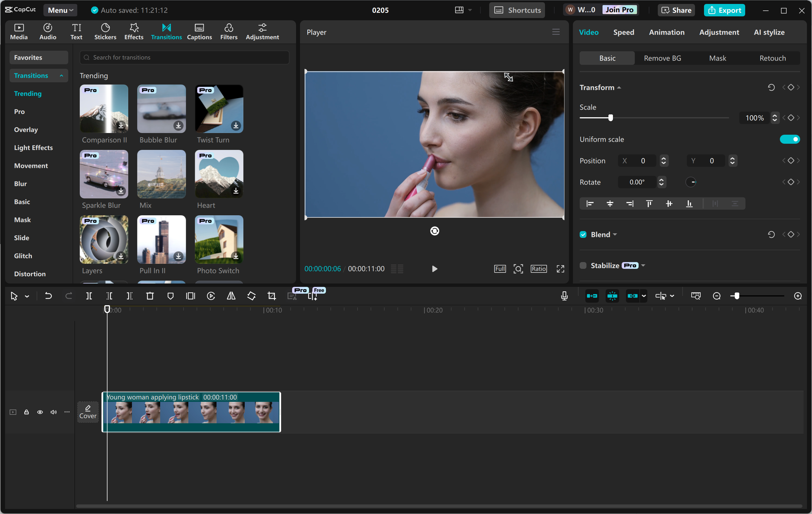Click the Mirror flip icon

(x=231, y=296)
